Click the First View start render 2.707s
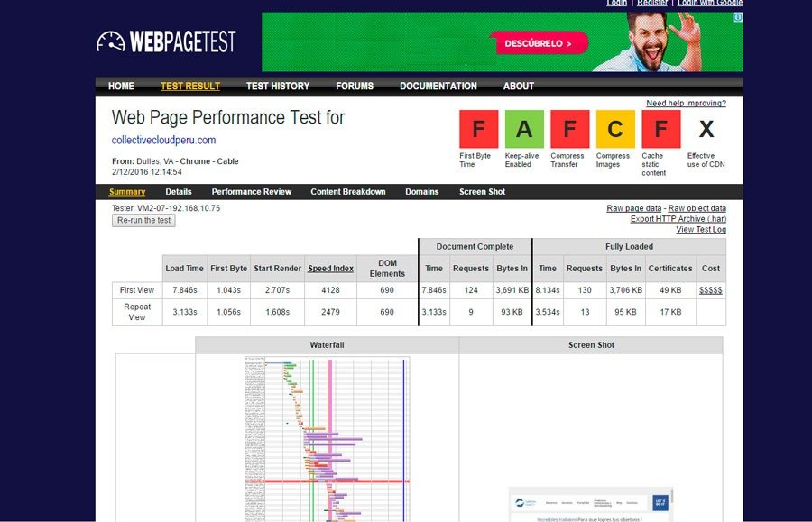812x522 pixels. tap(278, 290)
